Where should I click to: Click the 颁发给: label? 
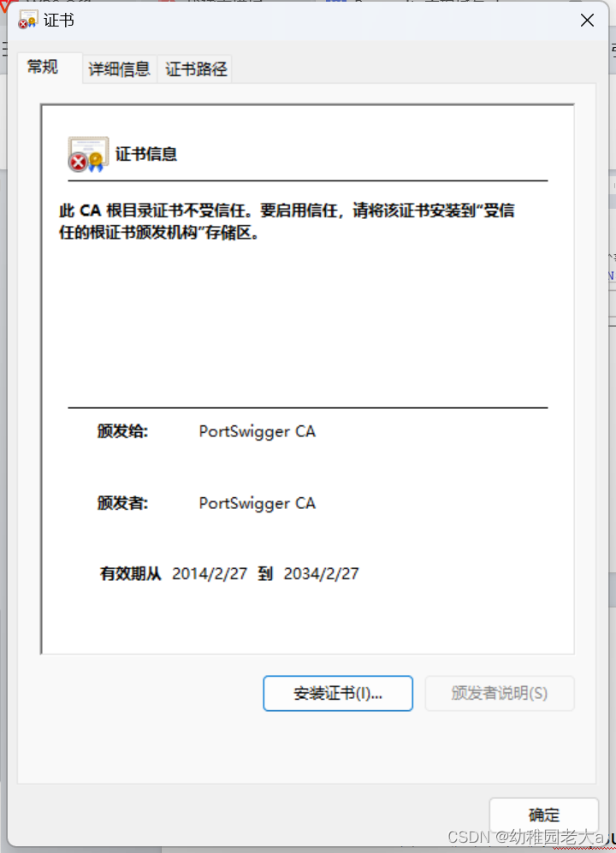122,431
